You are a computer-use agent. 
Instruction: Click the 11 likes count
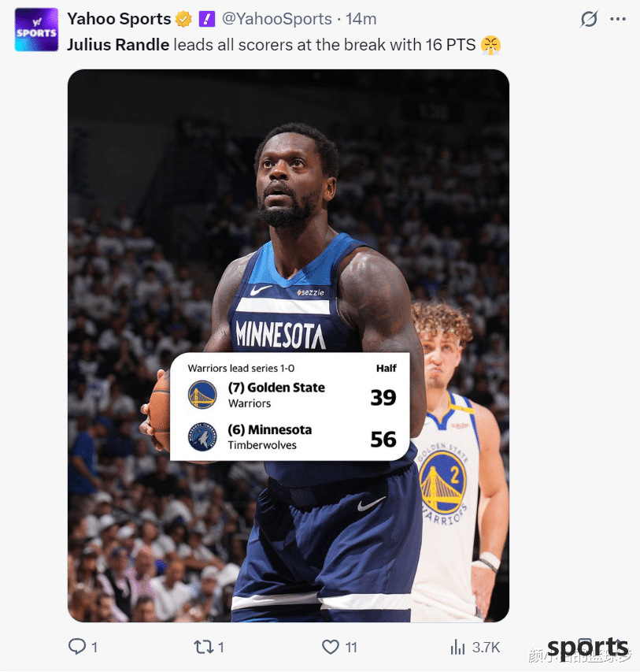pos(351,647)
